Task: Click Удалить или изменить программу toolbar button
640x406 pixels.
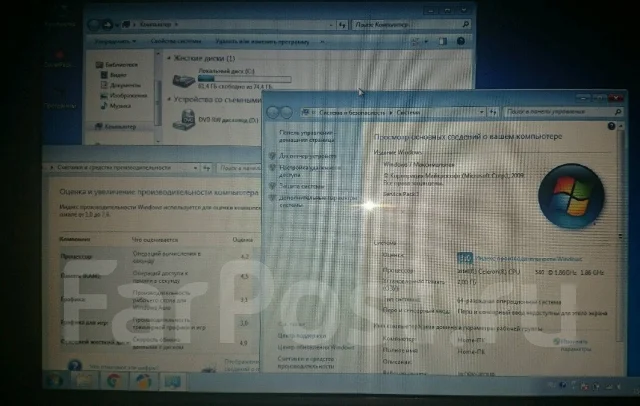Action: tap(262, 42)
